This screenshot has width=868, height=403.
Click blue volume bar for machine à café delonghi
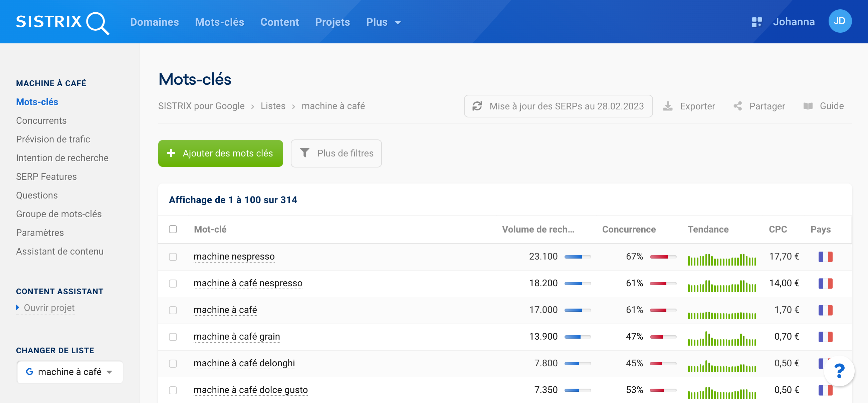pyautogui.click(x=578, y=364)
